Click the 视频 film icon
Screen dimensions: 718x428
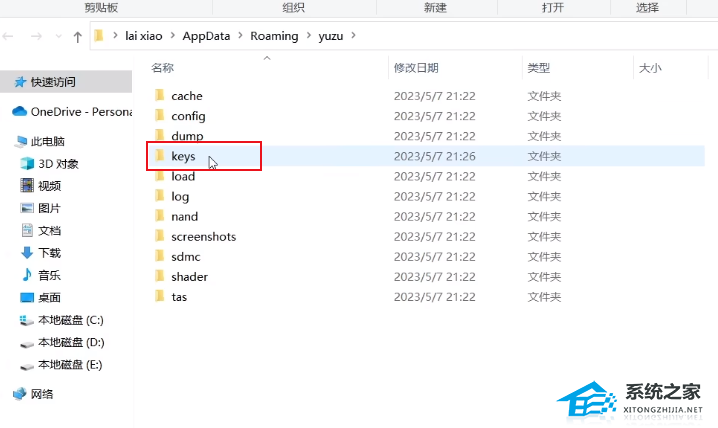coord(27,185)
